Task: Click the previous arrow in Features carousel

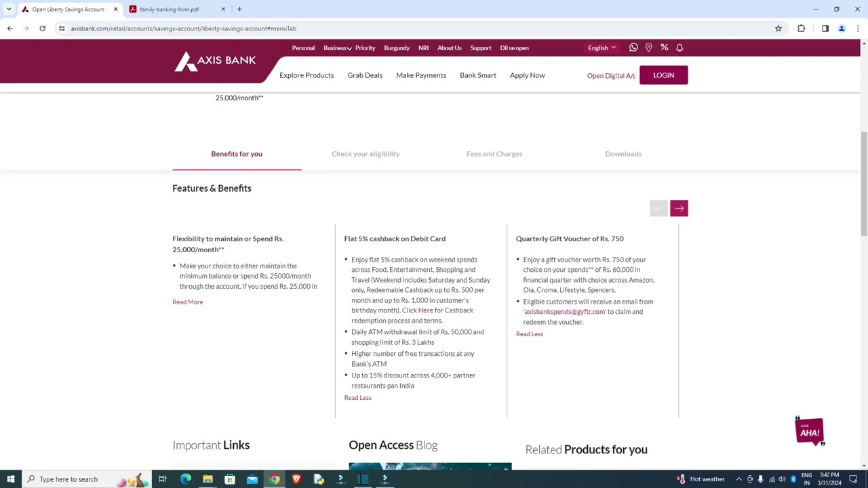Action: [x=658, y=208]
